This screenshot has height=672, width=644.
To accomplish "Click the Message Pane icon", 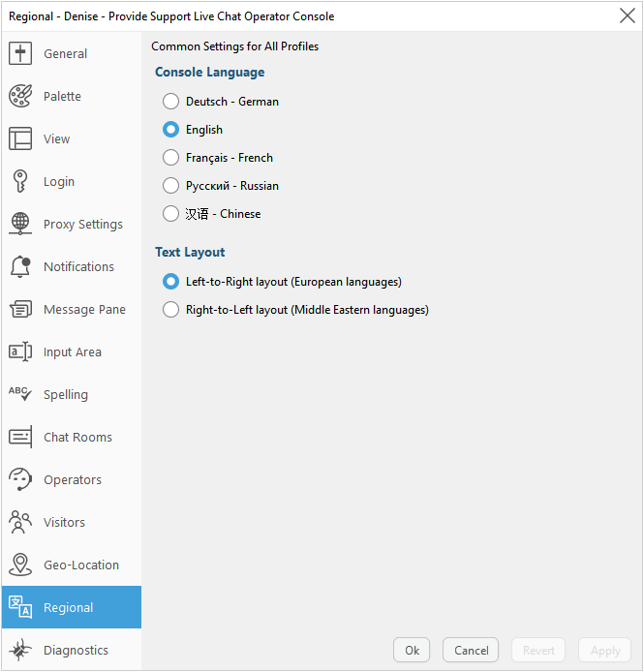I will coord(20,309).
